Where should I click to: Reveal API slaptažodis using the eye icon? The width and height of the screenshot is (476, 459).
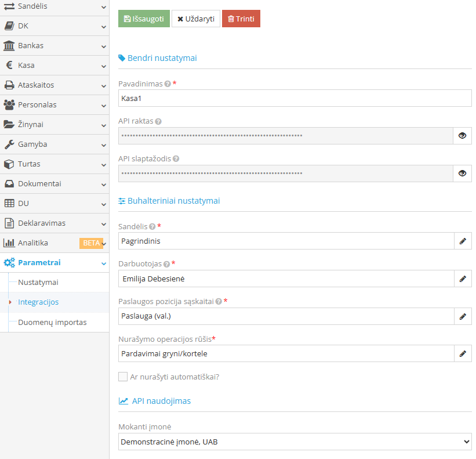pos(462,173)
